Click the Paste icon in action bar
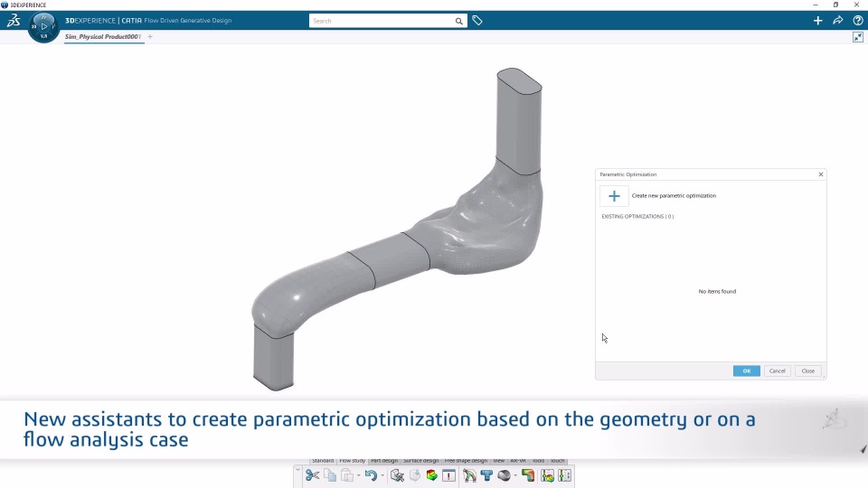This screenshot has width=868, height=488. [x=347, y=475]
